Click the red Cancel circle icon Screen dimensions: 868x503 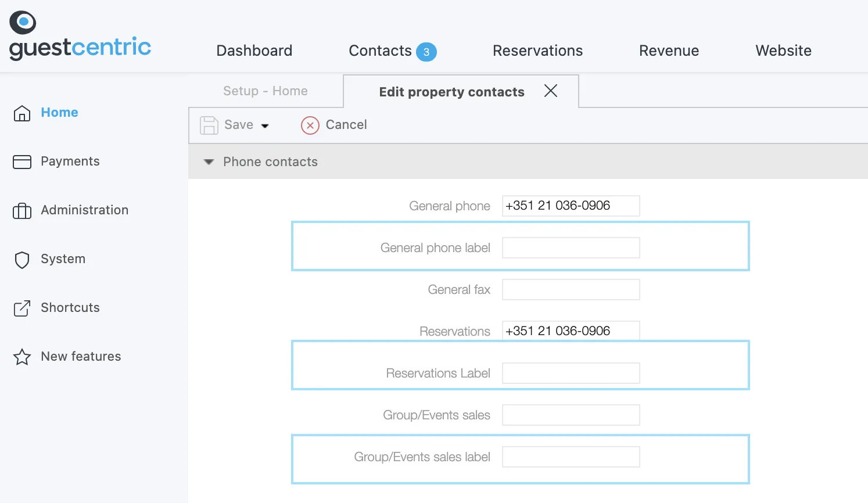(310, 125)
